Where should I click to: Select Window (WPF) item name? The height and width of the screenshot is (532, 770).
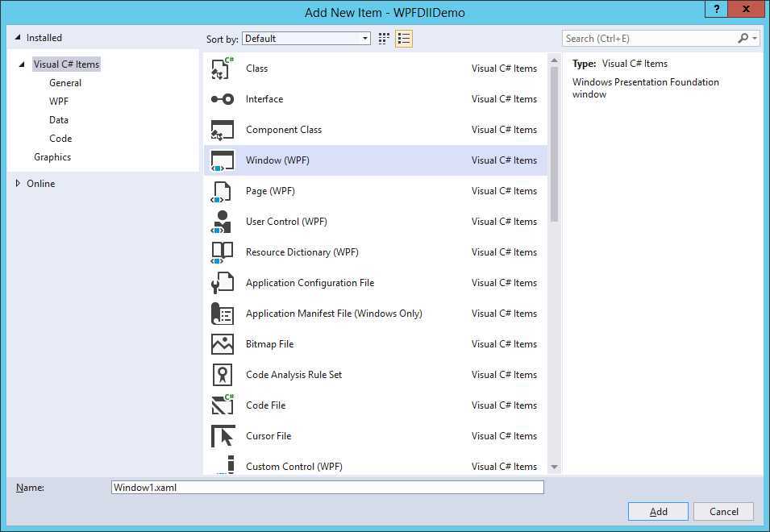point(277,160)
